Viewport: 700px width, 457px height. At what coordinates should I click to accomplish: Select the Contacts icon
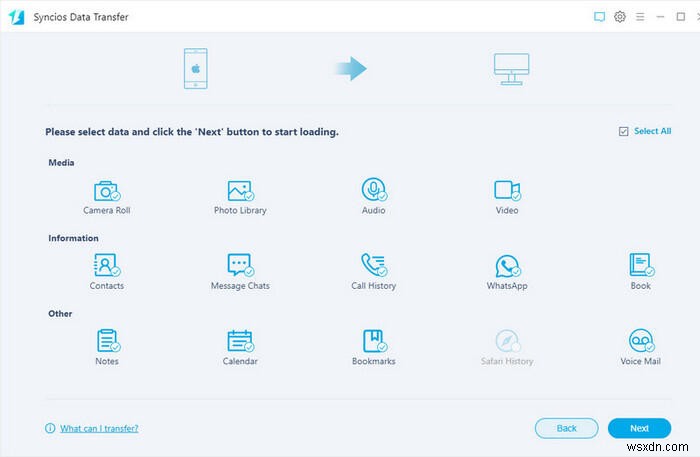pos(107,265)
